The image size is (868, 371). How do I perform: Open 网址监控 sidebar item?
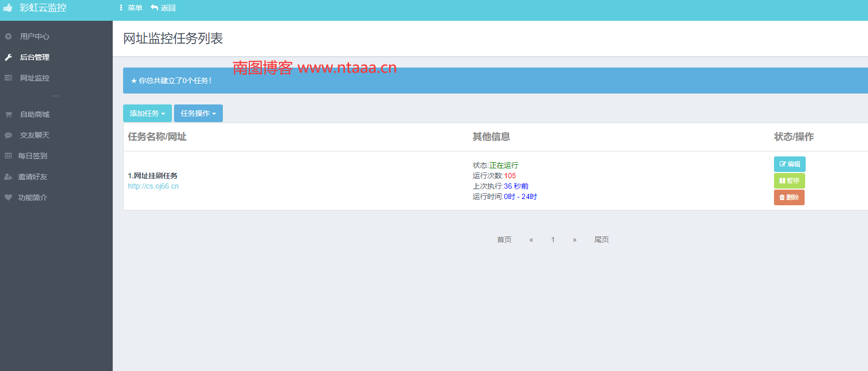35,78
